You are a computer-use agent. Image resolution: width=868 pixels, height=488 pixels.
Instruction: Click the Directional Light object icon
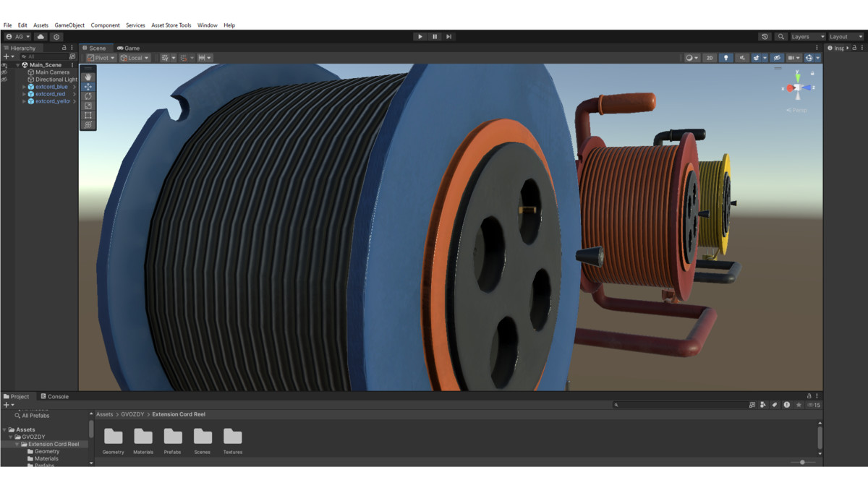31,80
